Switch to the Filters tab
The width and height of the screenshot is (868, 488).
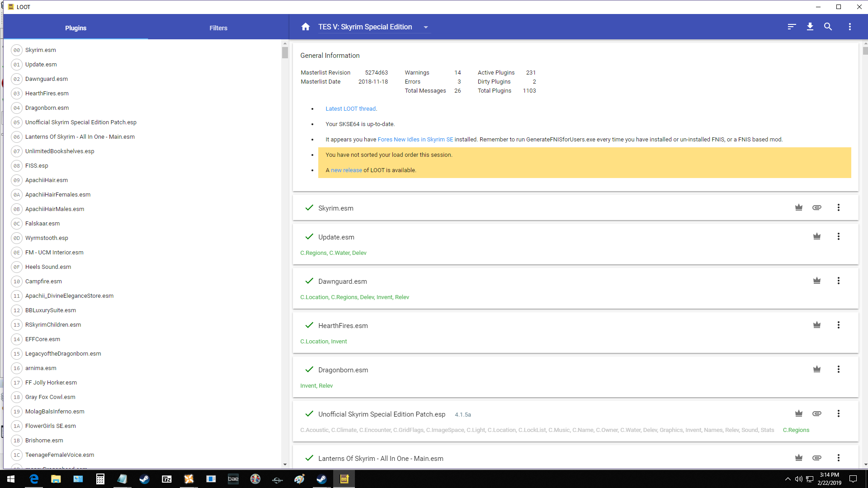pos(218,28)
